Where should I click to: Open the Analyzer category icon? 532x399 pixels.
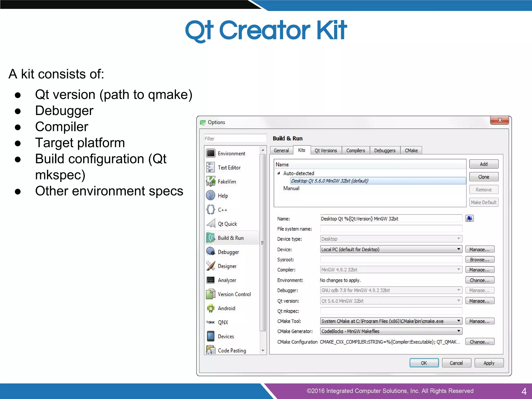(211, 280)
